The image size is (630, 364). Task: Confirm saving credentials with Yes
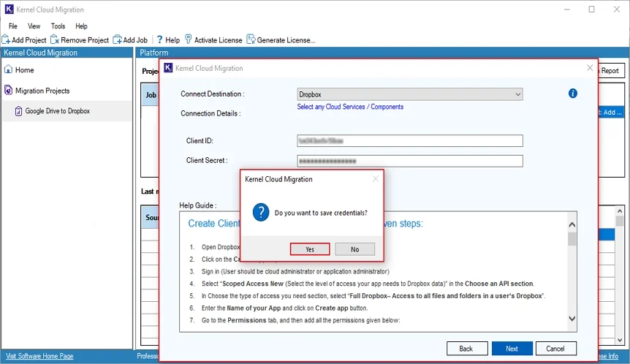tap(310, 249)
